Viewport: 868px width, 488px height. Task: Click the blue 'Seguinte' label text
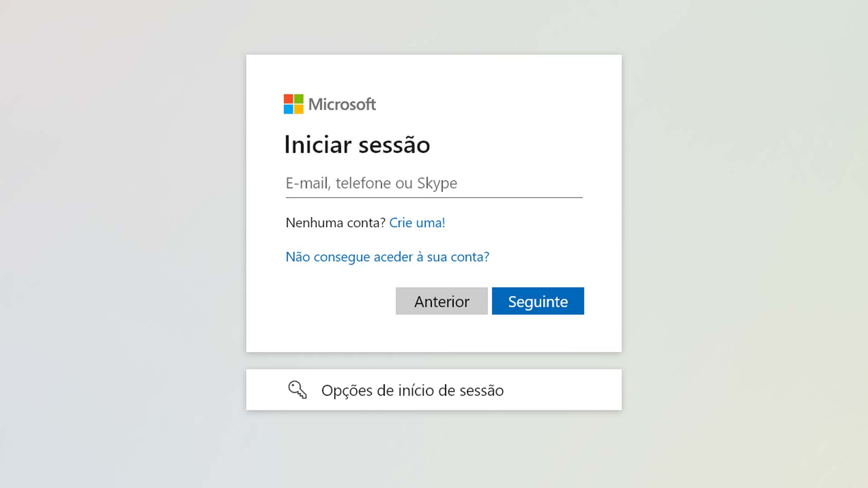[x=538, y=301]
